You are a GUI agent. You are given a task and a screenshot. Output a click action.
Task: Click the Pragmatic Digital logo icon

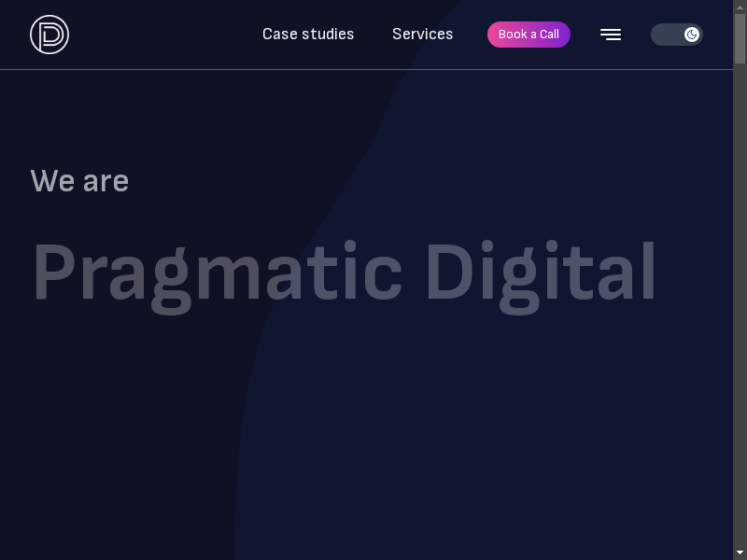pos(49,35)
